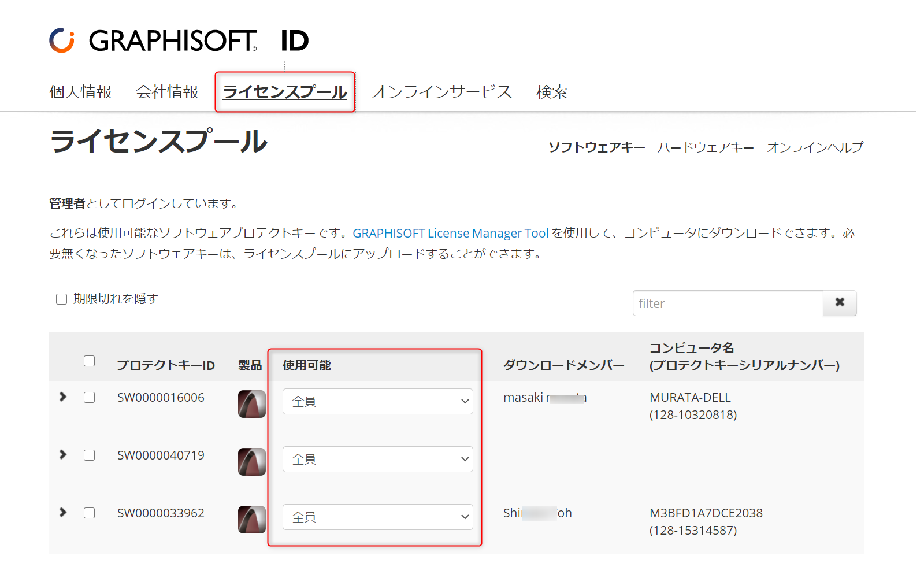This screenshot has width=924, height=578.
Task: Check the select-all checkbox in table header
Action: point(89,361)
